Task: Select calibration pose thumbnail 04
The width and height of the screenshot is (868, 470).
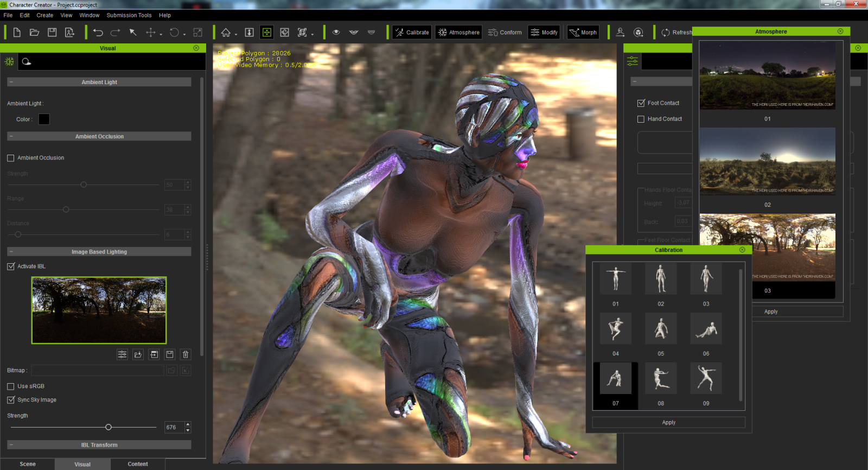Action: (x=616, y=328)
